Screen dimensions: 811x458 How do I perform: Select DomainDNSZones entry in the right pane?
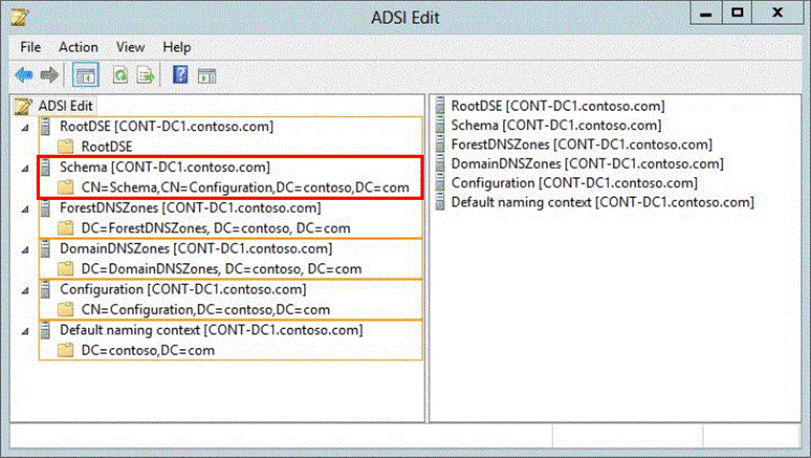pyautogui.click(x=586, y=163)
